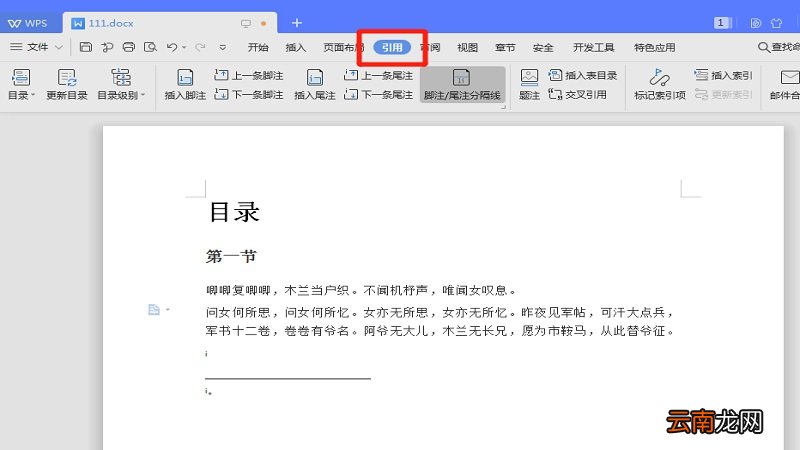This screenshot has height=450, width=800.
Task: Open the quick access toolbar customize dropdown
Action: pyautogui.click(x=223, y=47)
